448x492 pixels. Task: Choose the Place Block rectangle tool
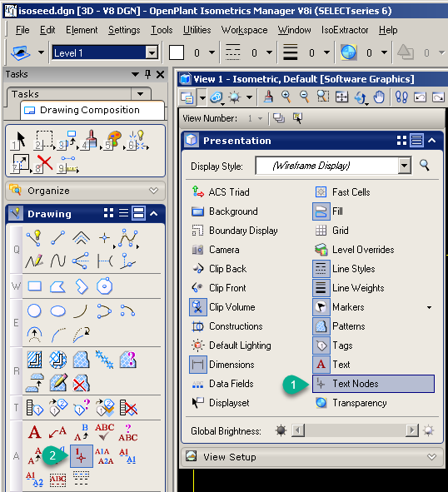point(34,286)
